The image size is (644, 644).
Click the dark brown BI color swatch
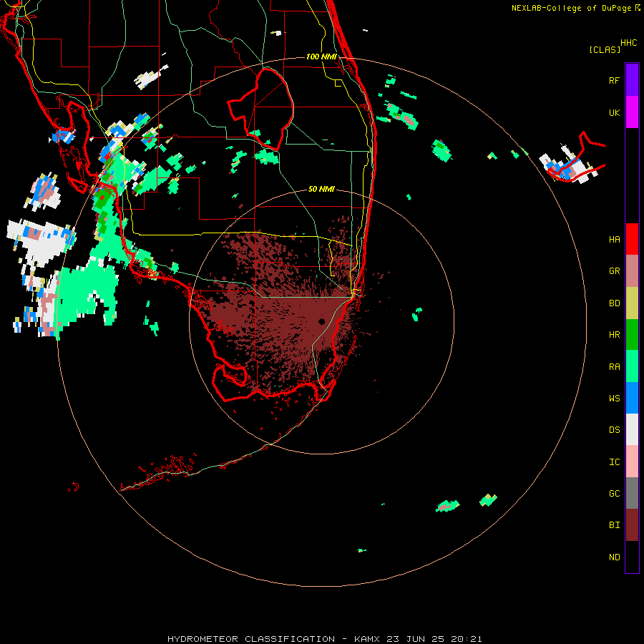[632, 525]
